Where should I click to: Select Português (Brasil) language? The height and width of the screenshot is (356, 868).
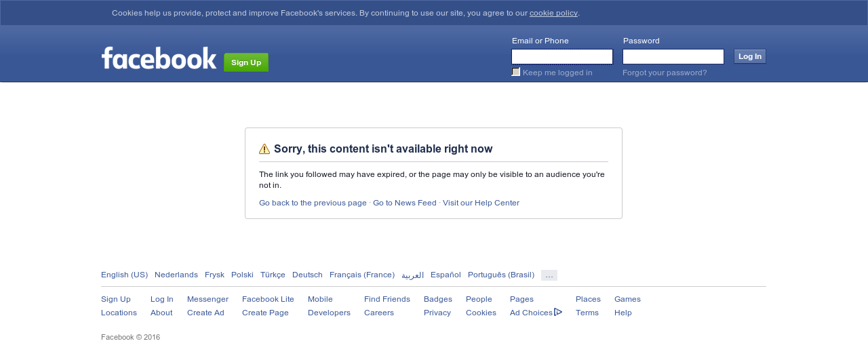click(x=501, y=275)
